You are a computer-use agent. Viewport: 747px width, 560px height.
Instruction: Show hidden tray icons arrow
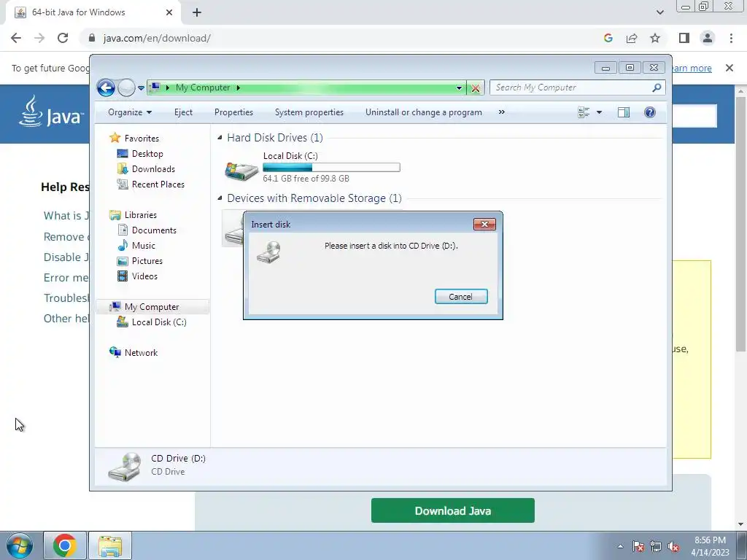[620, 546]
